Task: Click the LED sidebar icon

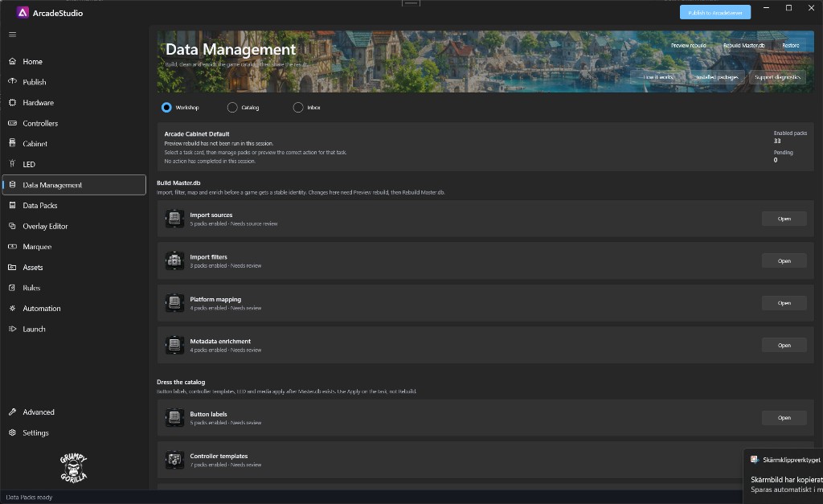Action: 13,164
